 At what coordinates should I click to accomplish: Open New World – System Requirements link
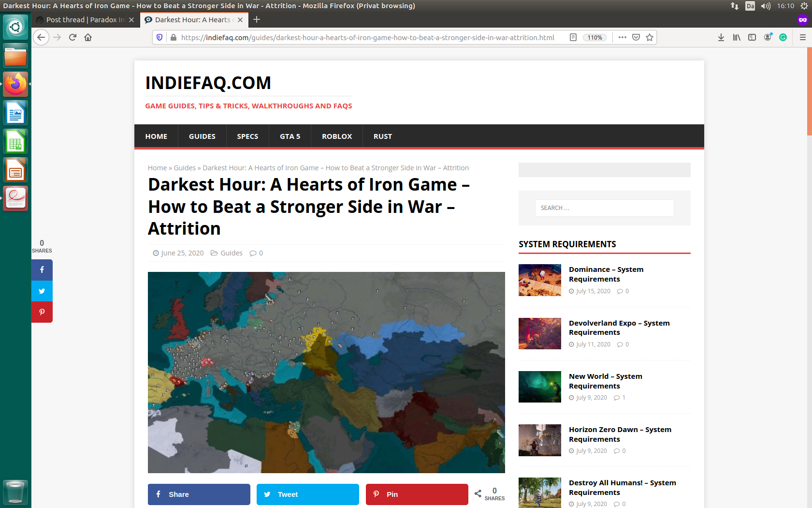coord(606,381)
